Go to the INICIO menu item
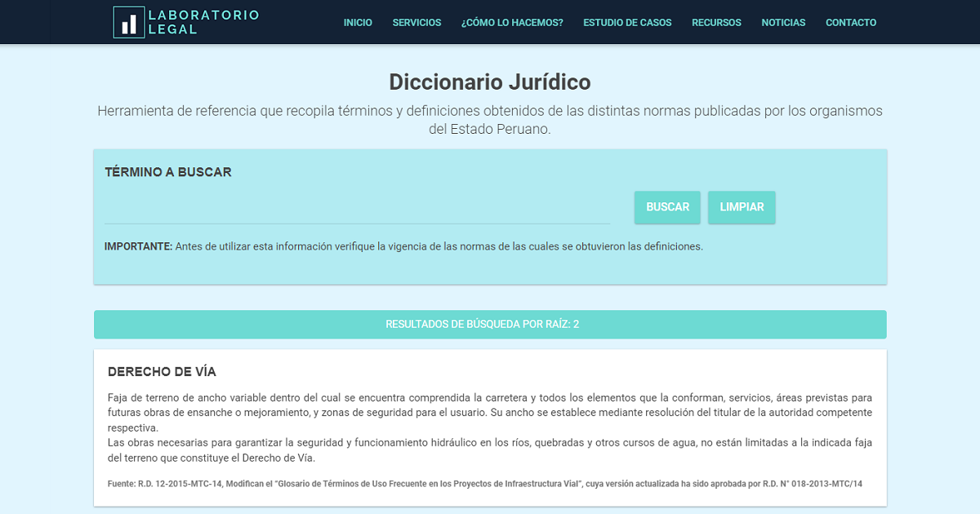 358,23
